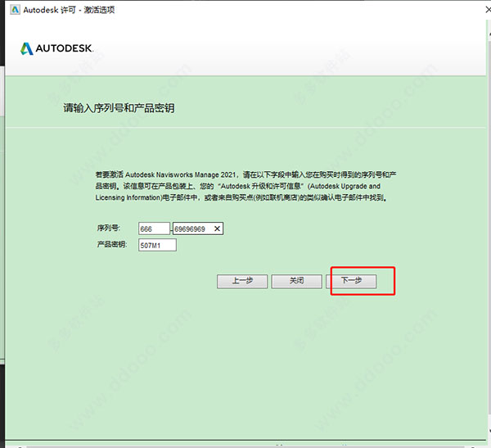Click the Autodesk app icon in title bar

click(x=15, y=10)
